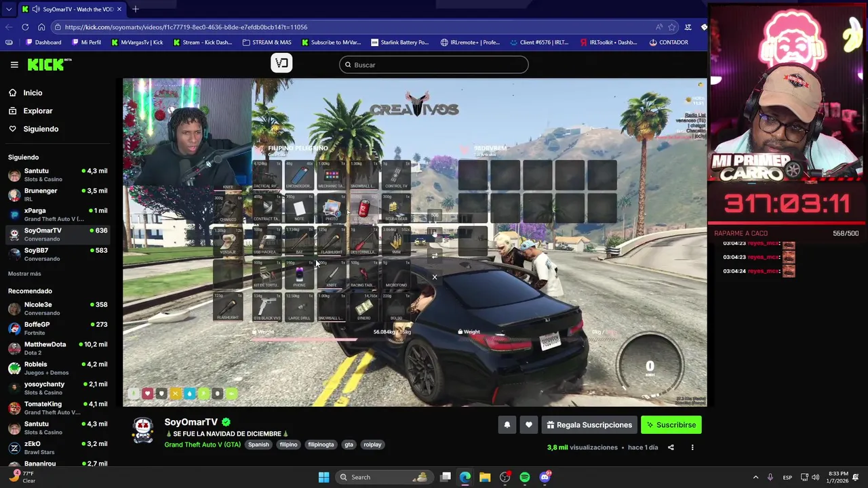Open TomateKing recommended channel

tap(58, 408)
